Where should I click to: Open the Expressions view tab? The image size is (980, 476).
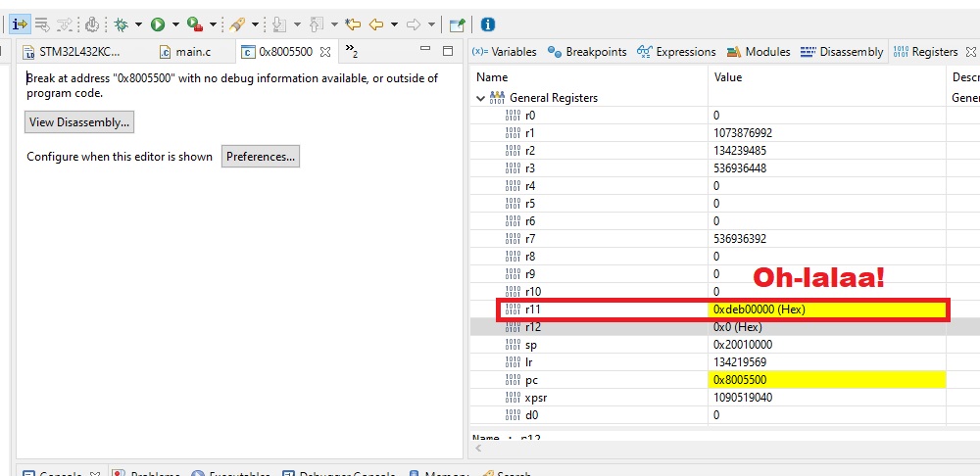pos(676,52)
